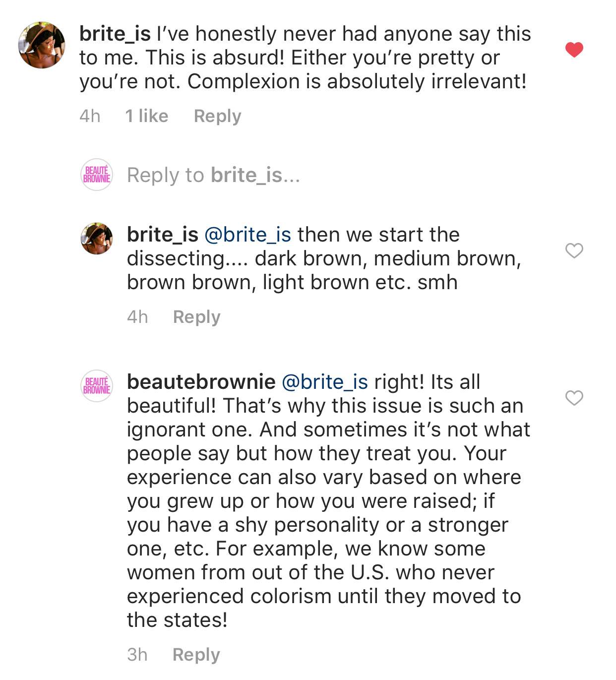Click Reply under the 3h beautebrownie comment
This screenshot has width=616, height=680.
click(196, 655)
